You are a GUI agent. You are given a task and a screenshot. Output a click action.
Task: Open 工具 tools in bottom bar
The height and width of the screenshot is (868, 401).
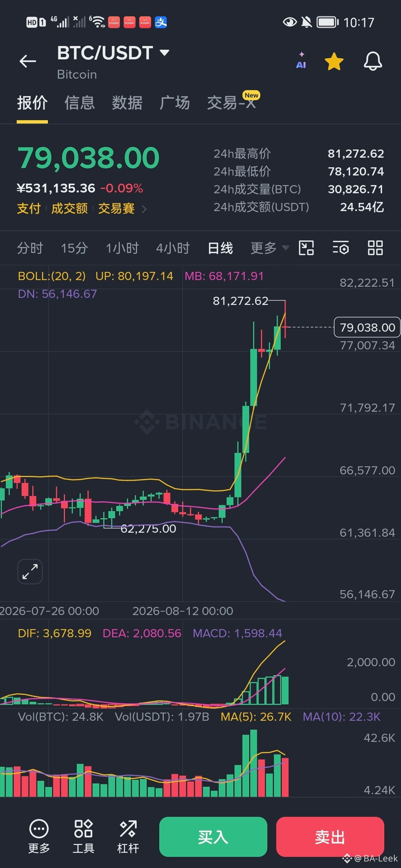coord(84,837)
